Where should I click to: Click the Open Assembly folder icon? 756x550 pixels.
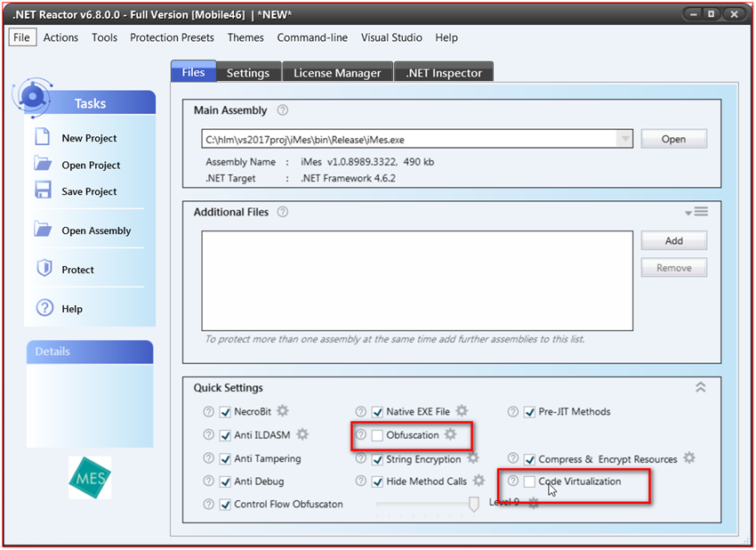(43, 230)
